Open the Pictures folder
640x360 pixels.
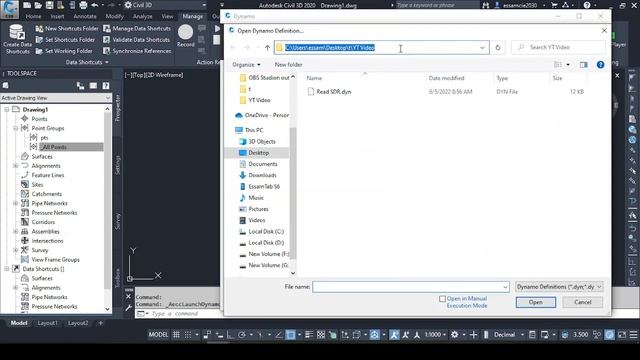[x=258, y=209]
